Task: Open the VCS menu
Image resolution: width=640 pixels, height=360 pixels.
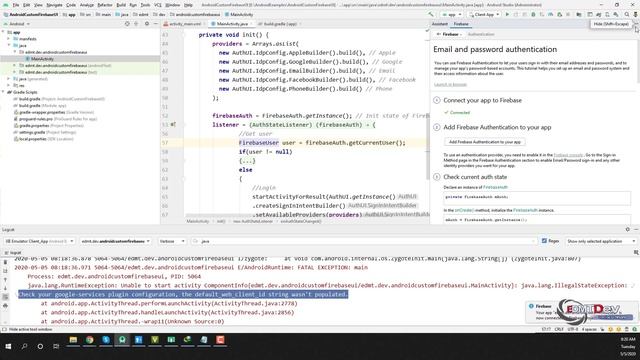Action: tap(158, 5)
